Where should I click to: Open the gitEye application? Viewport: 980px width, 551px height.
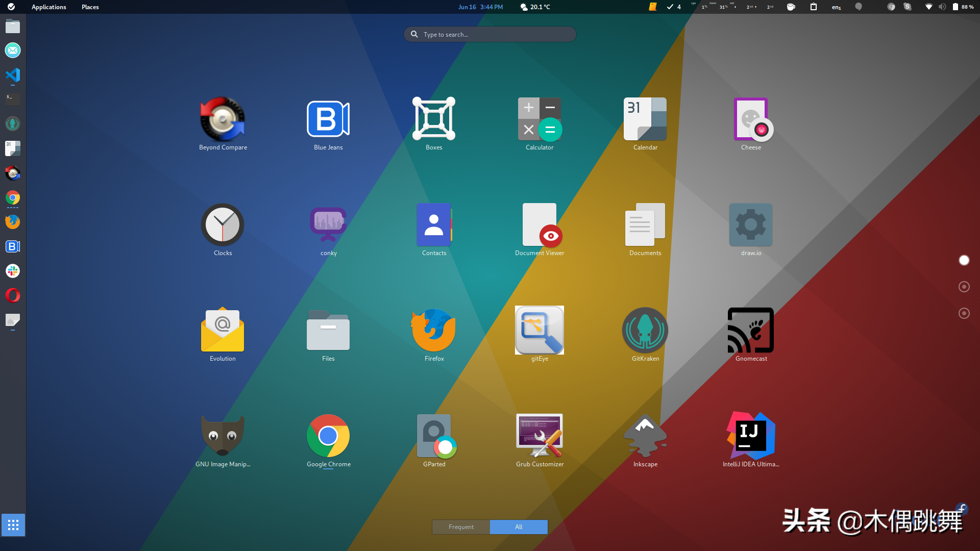pos(540,335)
